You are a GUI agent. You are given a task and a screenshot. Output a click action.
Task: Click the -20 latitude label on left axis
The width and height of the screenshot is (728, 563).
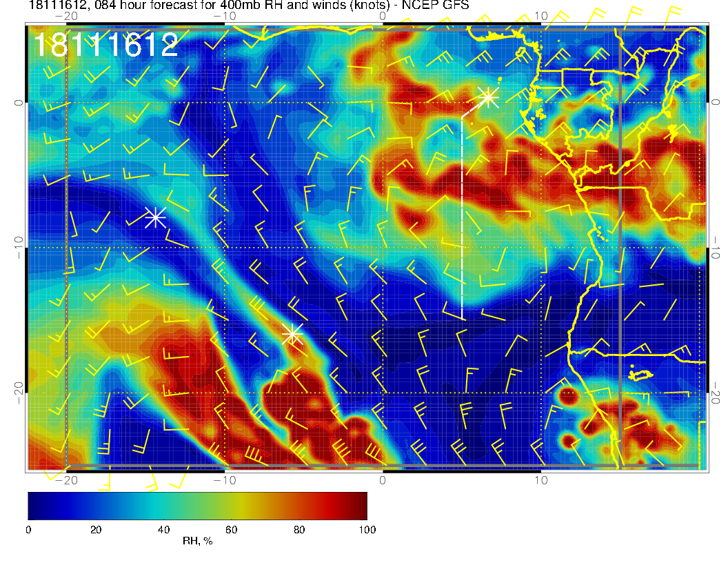18,393
